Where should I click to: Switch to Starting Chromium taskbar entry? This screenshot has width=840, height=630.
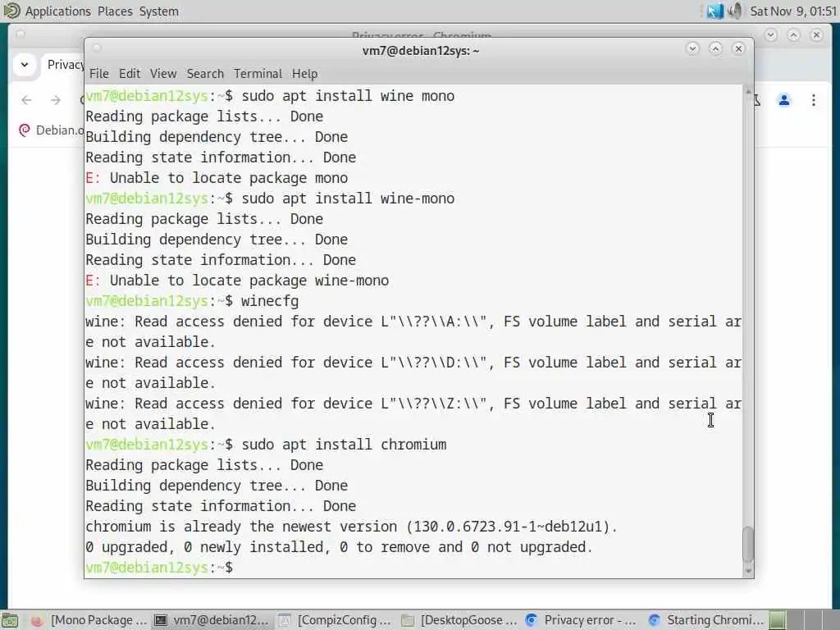click(x=705, y=620)
